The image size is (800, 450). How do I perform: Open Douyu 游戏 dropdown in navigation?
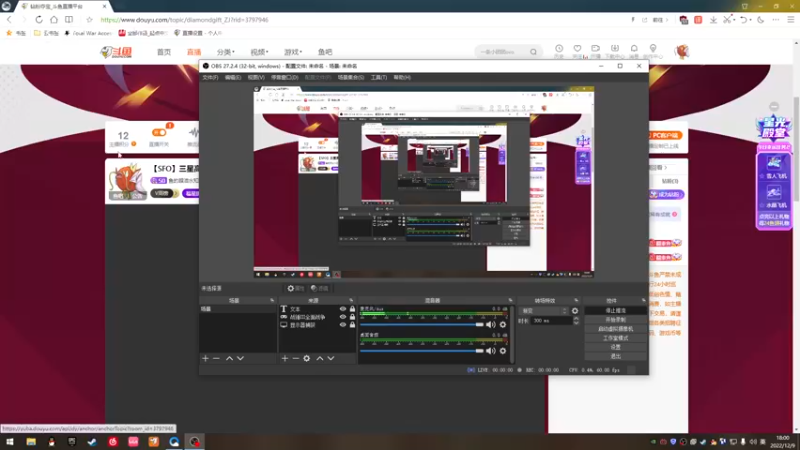293,52
